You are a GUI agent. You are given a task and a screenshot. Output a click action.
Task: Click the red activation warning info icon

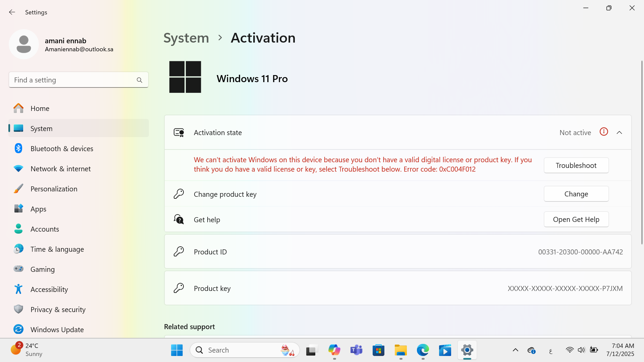click(604, 132)
